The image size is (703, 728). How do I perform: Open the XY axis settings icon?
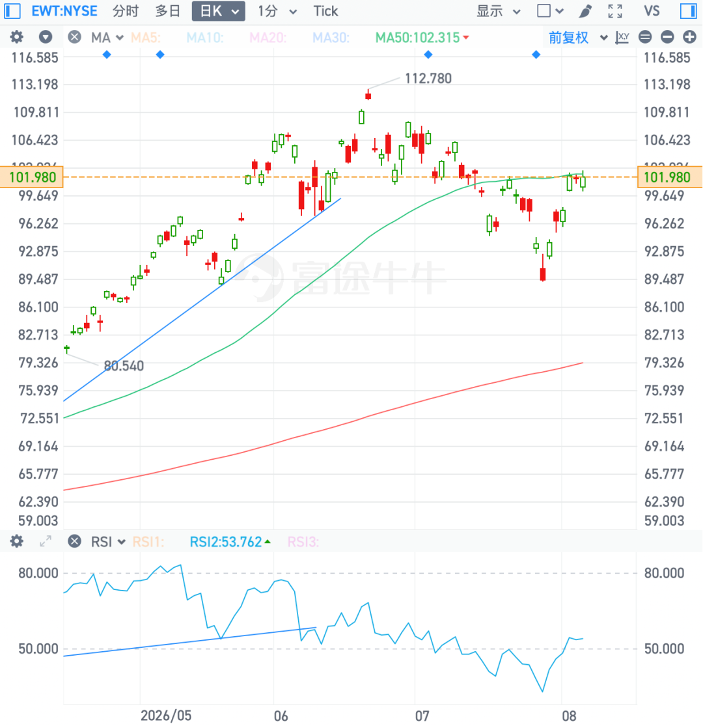pos(622,37)
